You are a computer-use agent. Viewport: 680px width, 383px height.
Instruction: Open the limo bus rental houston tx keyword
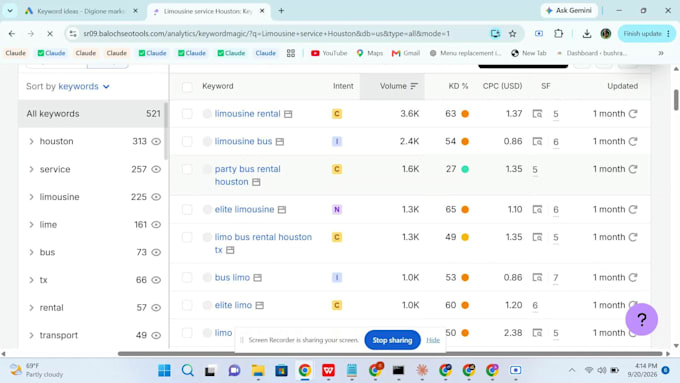point(263,243)
